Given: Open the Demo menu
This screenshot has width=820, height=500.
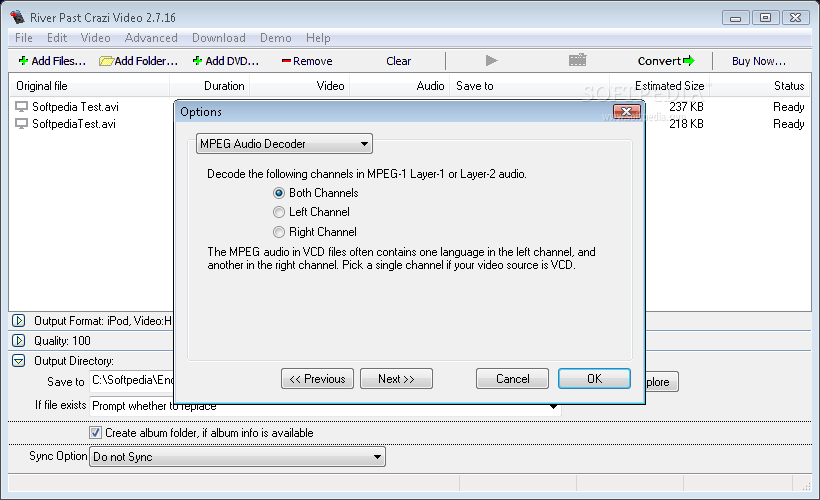Looking at the screenshot, I should click(276, 38).
